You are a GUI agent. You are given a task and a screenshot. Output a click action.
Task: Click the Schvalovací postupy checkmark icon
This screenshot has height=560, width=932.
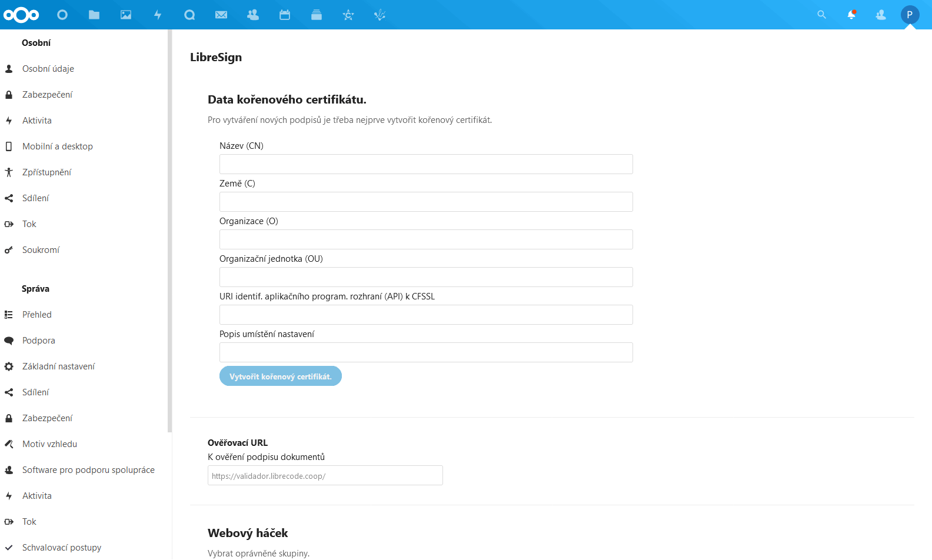click(9, 548)
